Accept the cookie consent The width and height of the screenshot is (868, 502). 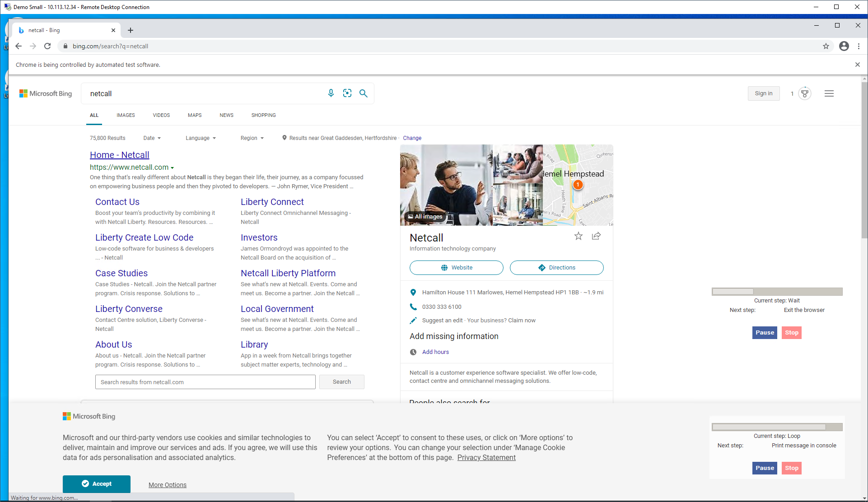97,483
